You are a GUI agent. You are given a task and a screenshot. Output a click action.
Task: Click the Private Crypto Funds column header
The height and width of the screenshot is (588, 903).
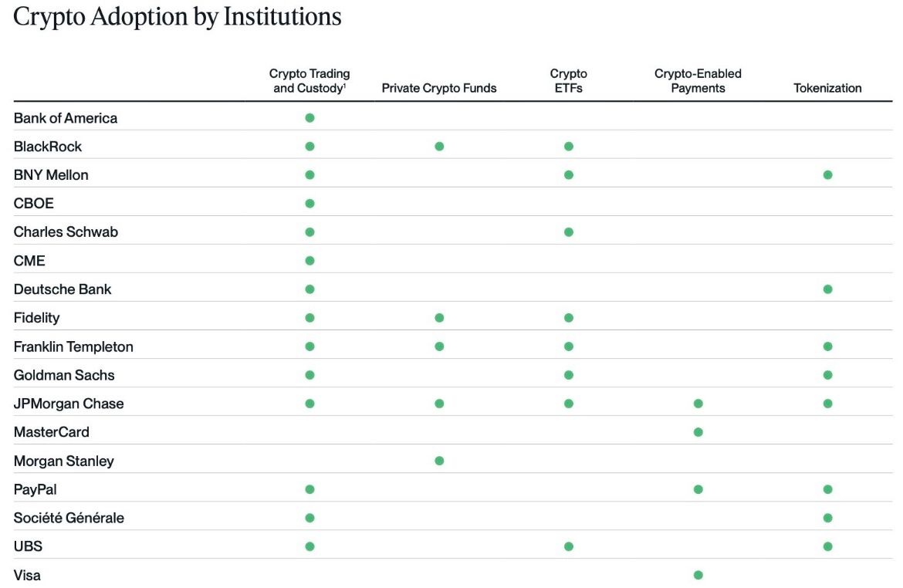click(439, 88)
